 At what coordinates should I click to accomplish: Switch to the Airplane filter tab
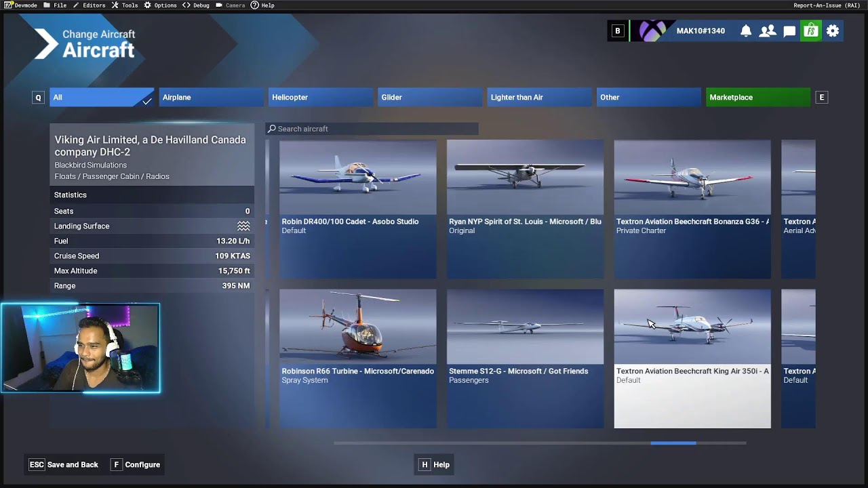[211, 98]
